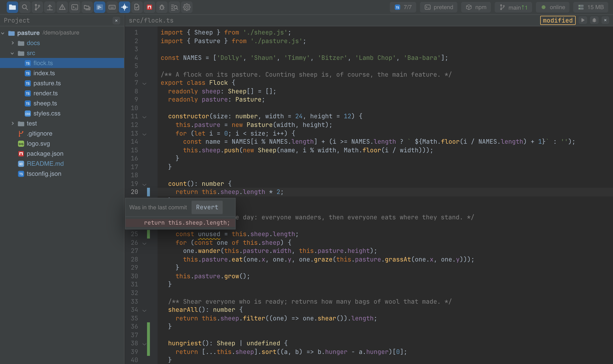Open the pretend terminal status pill

(439, 7)
